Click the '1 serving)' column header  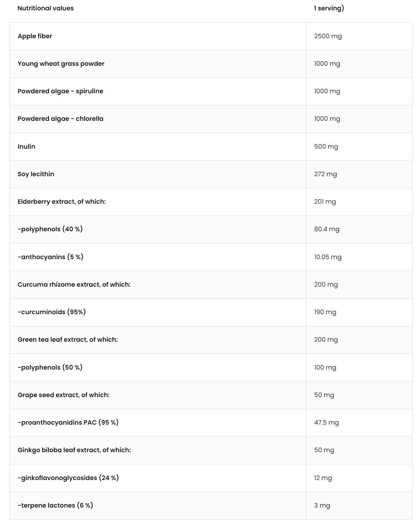click(329, 8)
